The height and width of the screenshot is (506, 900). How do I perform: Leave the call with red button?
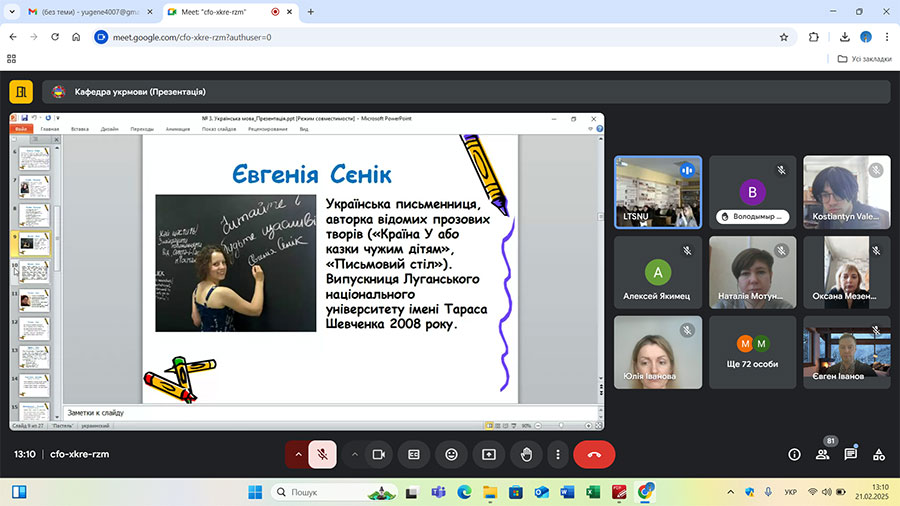594,454
